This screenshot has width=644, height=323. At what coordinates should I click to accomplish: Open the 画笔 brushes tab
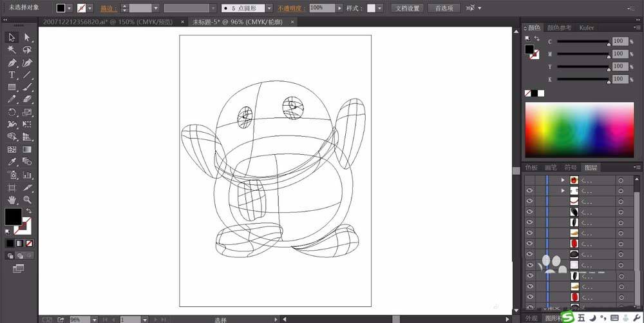click(x=551, y=167)
